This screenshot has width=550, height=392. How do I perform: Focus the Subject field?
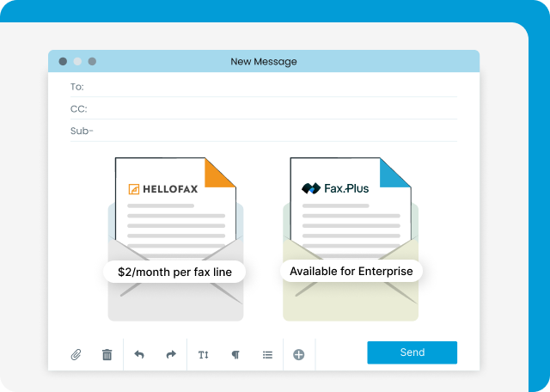(264, 131)
